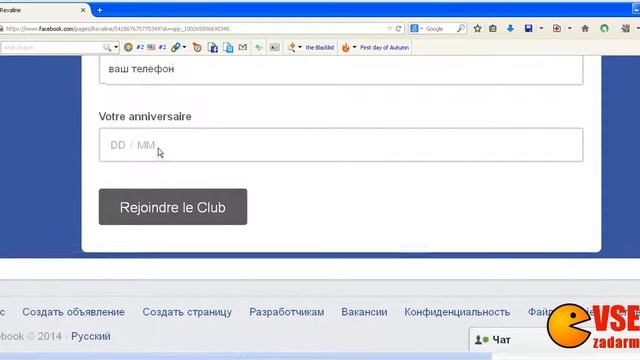Reload the page with the refresh icon
This screenshot has height=360, width=640.
(398, 29)
